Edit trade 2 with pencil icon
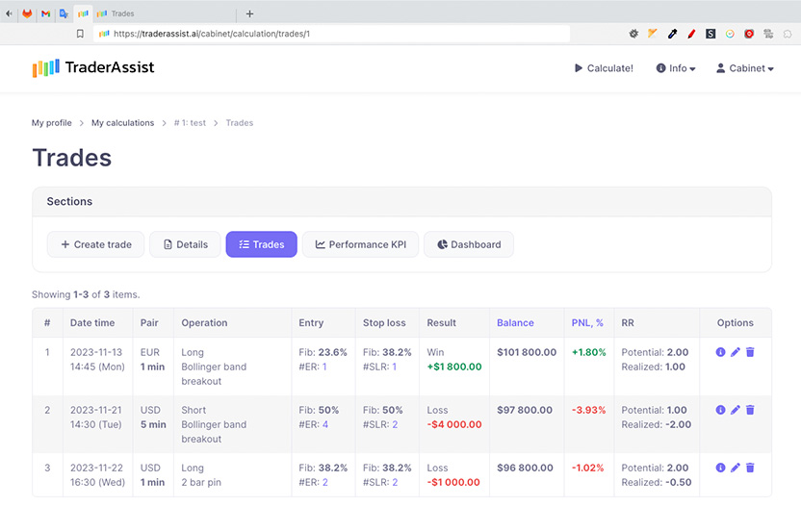Image resolution: width=801 pixels, height=532 pixels. pos(736,411)
